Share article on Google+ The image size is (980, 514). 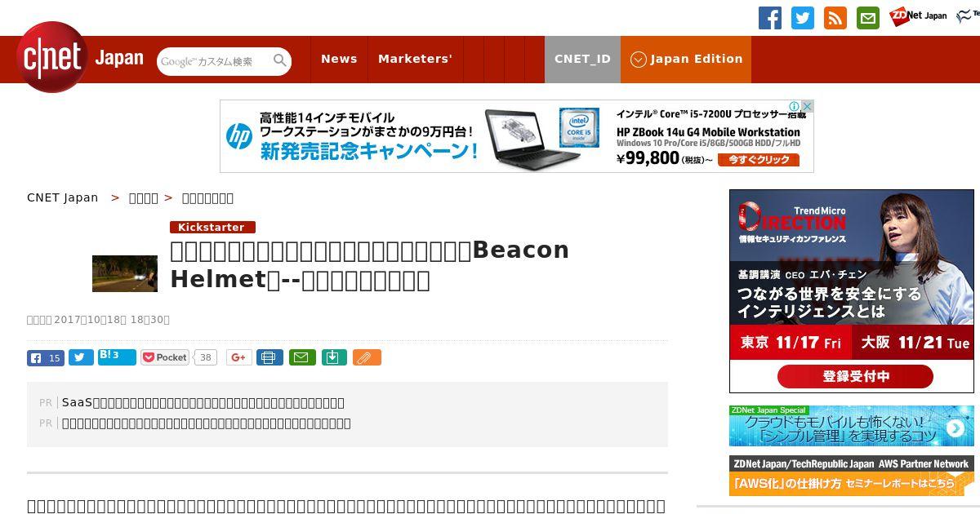pos(239,357)
